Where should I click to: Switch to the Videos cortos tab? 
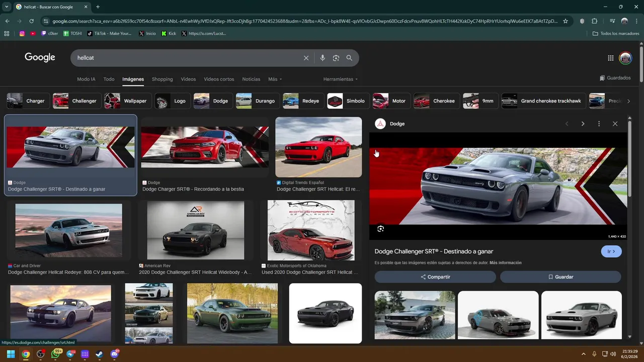219,79
